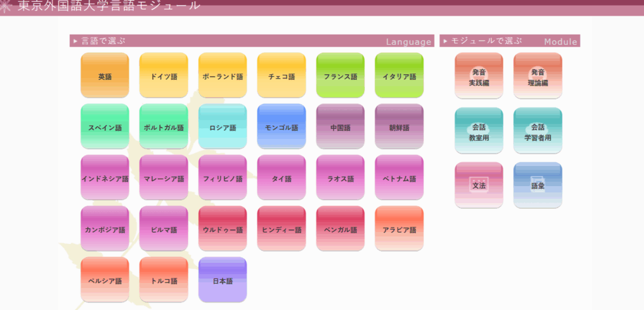Click the 言語で選ぶ section heading
This screenshot has height=310, width=644.
click(x=103, y=41)
